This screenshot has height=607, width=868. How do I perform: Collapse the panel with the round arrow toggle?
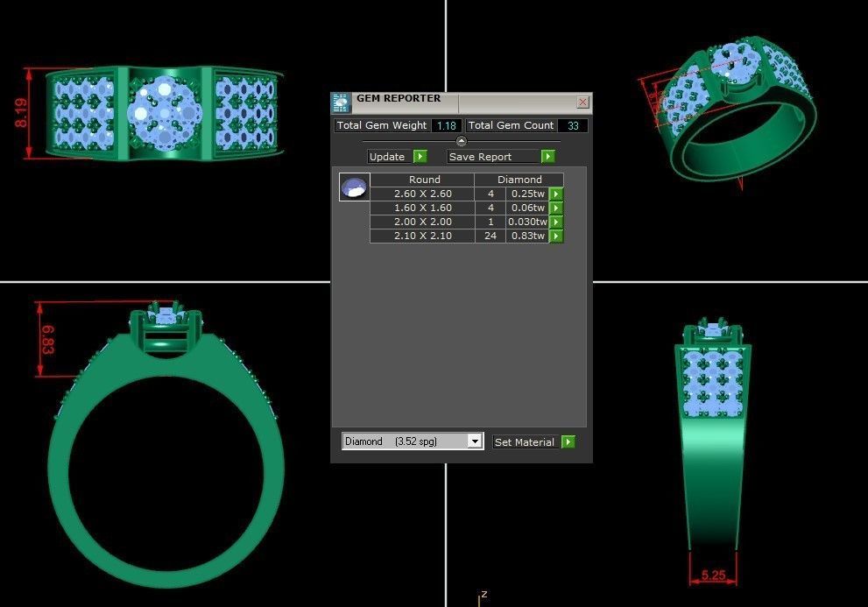pos(461,141)
